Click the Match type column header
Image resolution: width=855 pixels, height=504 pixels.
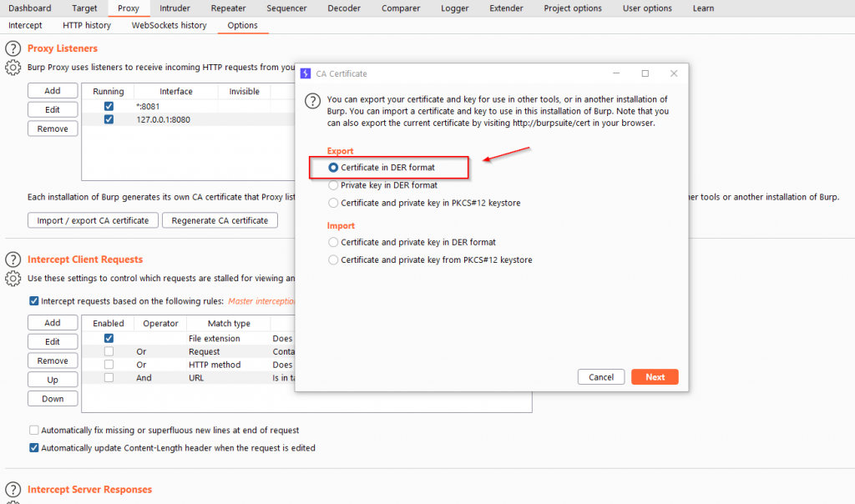tap(229, 323)
